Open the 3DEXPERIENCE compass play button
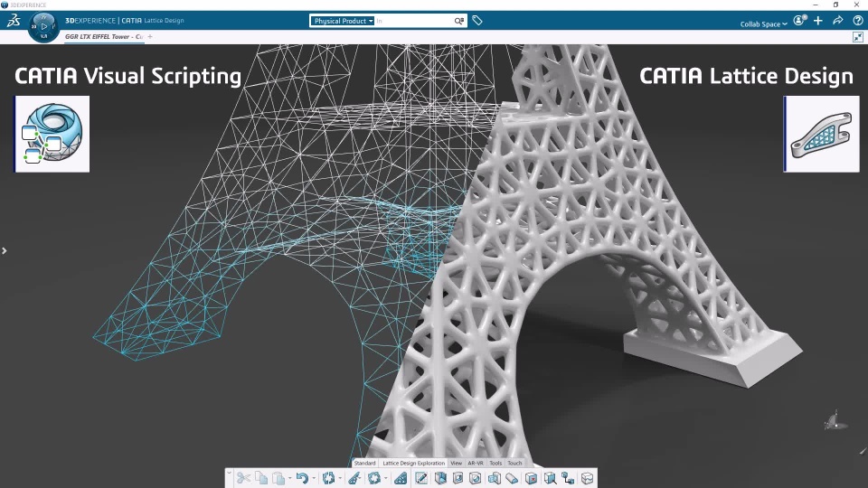 pyautogui.click(x=43, y=26)
